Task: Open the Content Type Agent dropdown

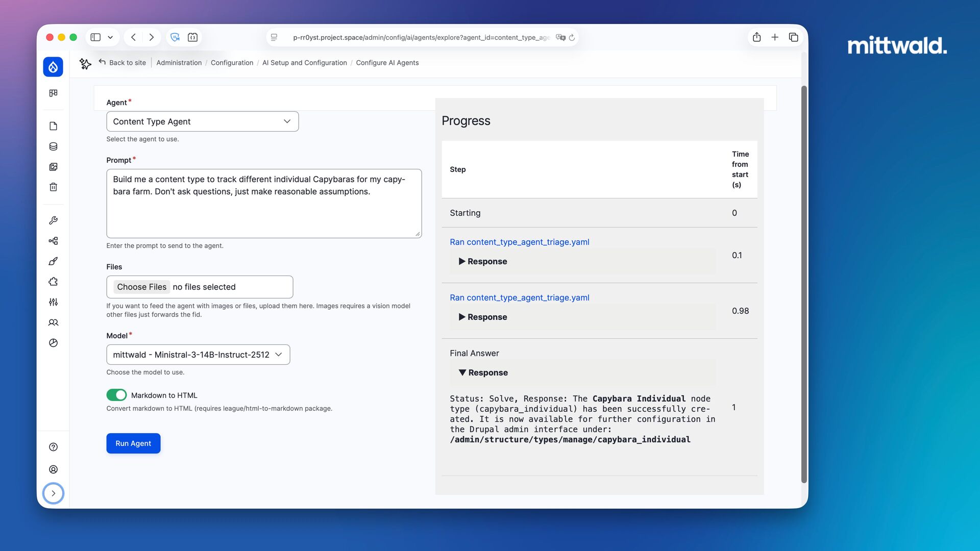Action: 202,121
